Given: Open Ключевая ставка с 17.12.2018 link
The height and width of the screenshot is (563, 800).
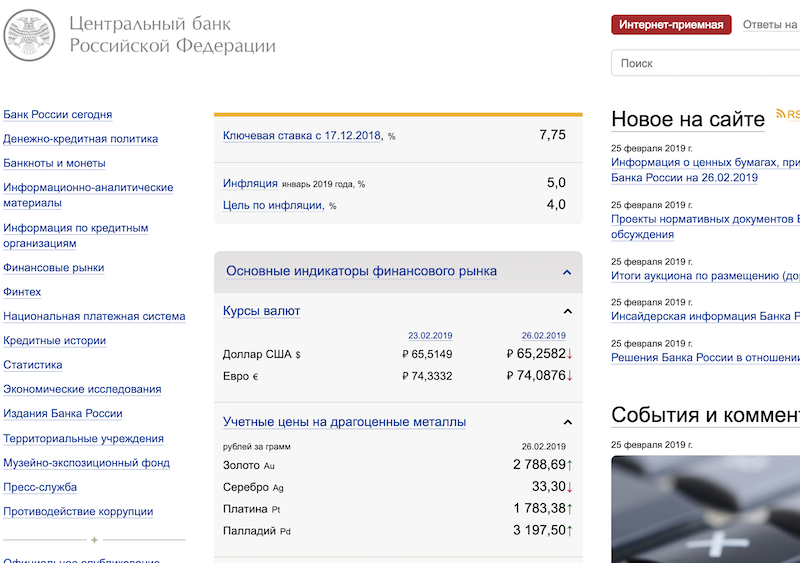Looking at the screenshot, I should 303,135.
